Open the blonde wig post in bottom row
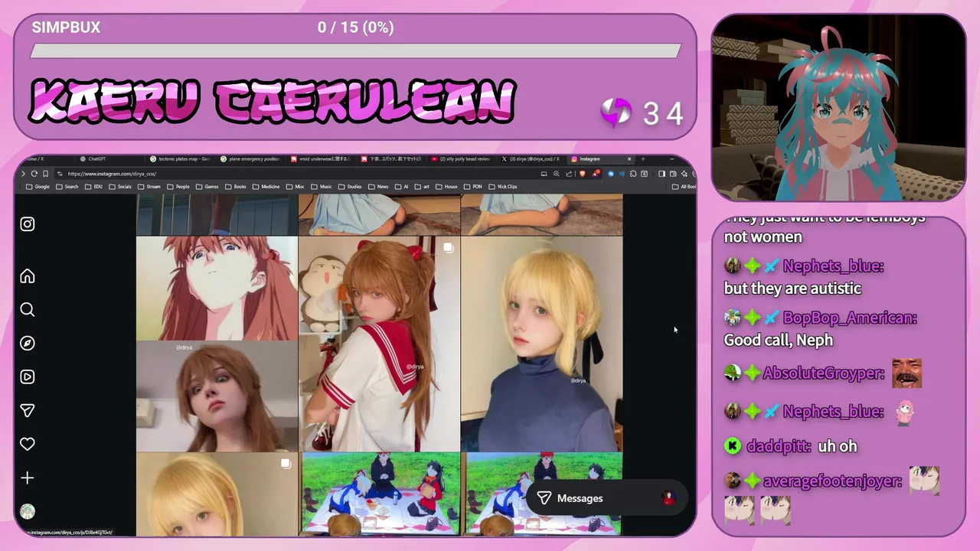This screenshot has height=551, width=980. click(217, 494)
